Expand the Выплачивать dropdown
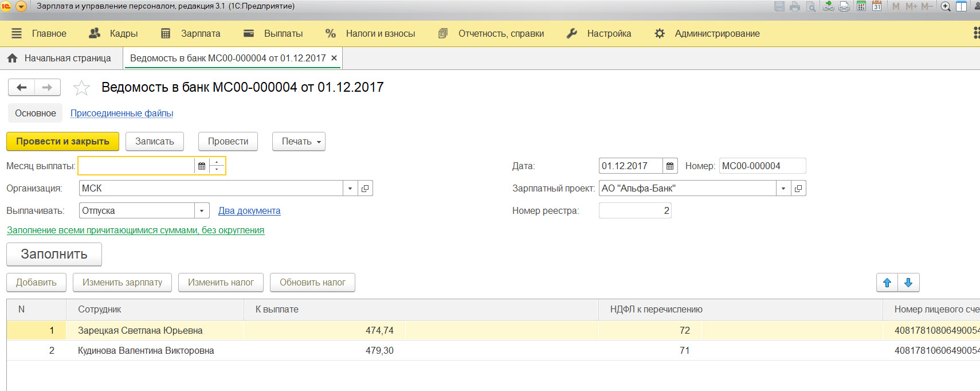Image resolution: width=980 pixels, height=391 pixels. [x=202, y=211]
